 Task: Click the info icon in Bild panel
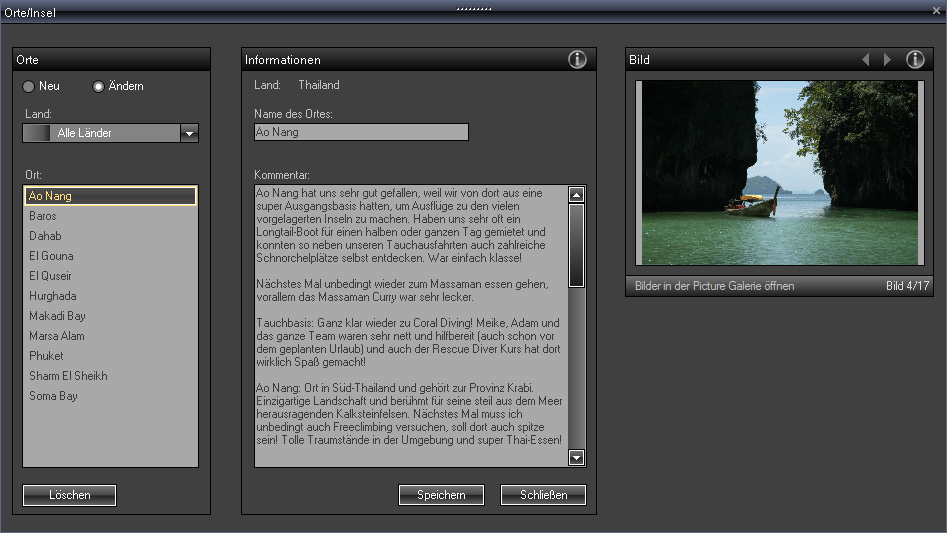click(915, 60)
